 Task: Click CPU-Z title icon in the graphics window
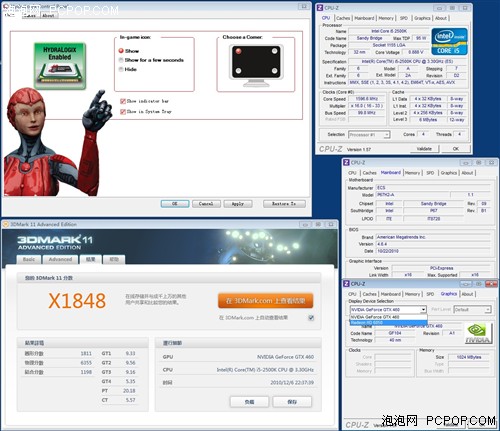[x=347, y=284]
